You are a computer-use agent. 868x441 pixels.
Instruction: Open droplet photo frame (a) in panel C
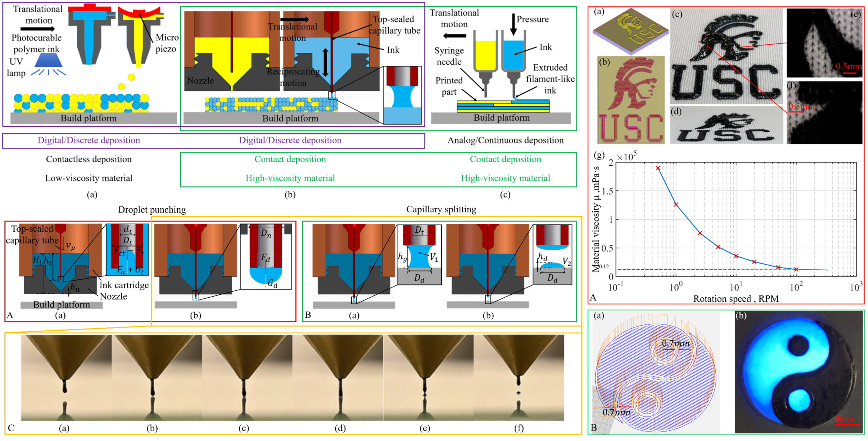coord(66,378)
